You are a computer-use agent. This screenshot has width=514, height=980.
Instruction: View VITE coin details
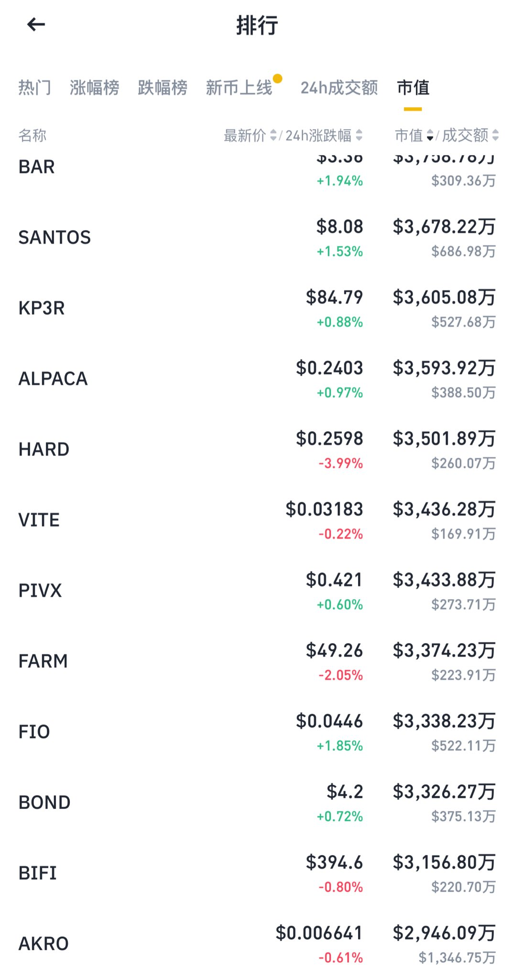tap(39, 520)
